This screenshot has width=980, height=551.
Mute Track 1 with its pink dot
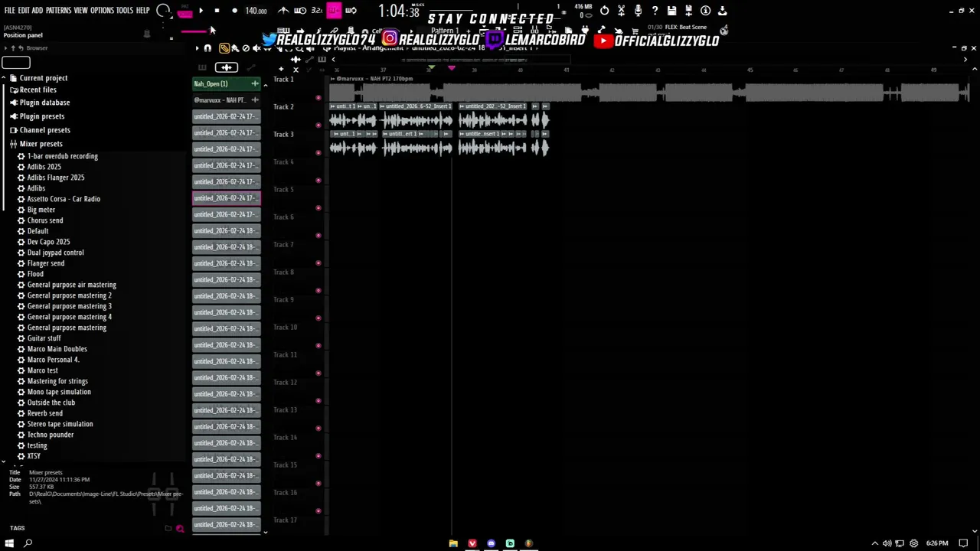(318, 98)
